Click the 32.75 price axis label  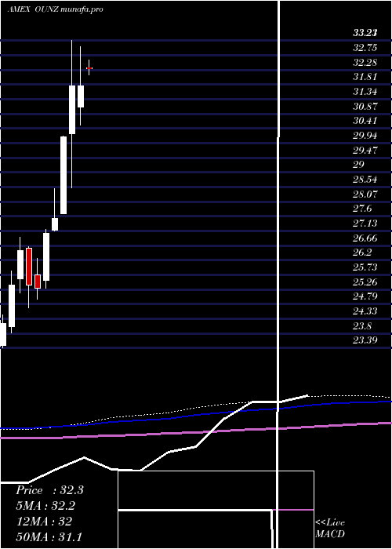click(365, 48)
